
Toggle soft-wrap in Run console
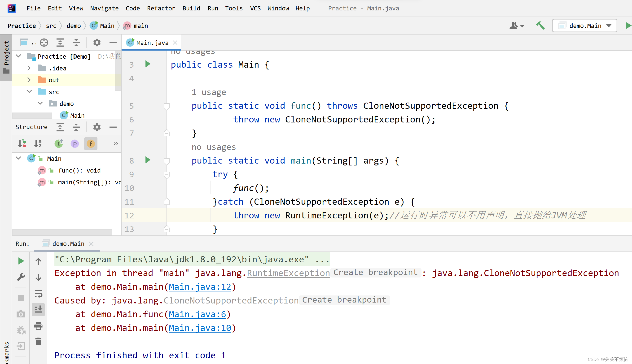click(38, 294)
